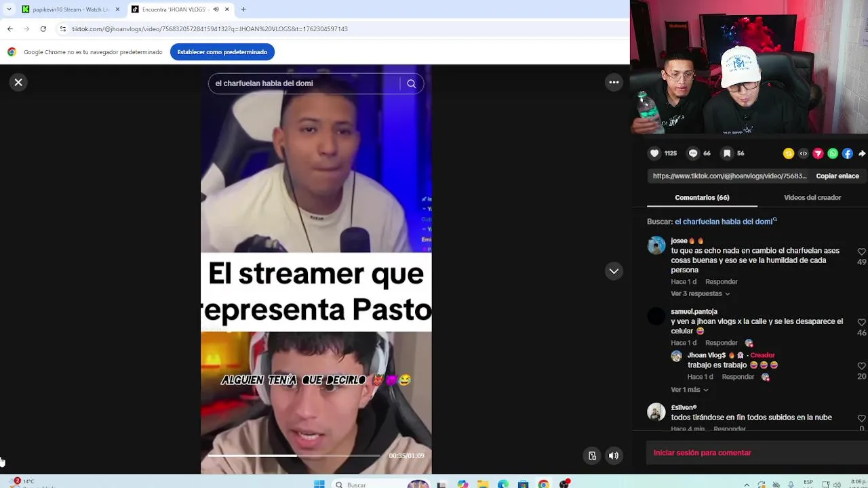
Task: Expand 'Ver 3 respuestas' under josee's comment
Action: [x=700, y=294]
